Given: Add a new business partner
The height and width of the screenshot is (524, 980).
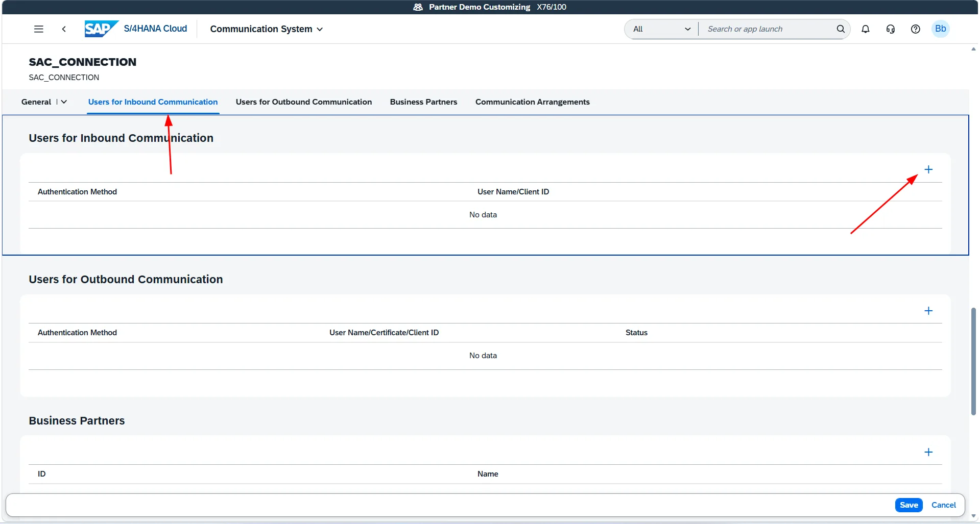Looking at the screenshot, I should (x=928, y=452).
